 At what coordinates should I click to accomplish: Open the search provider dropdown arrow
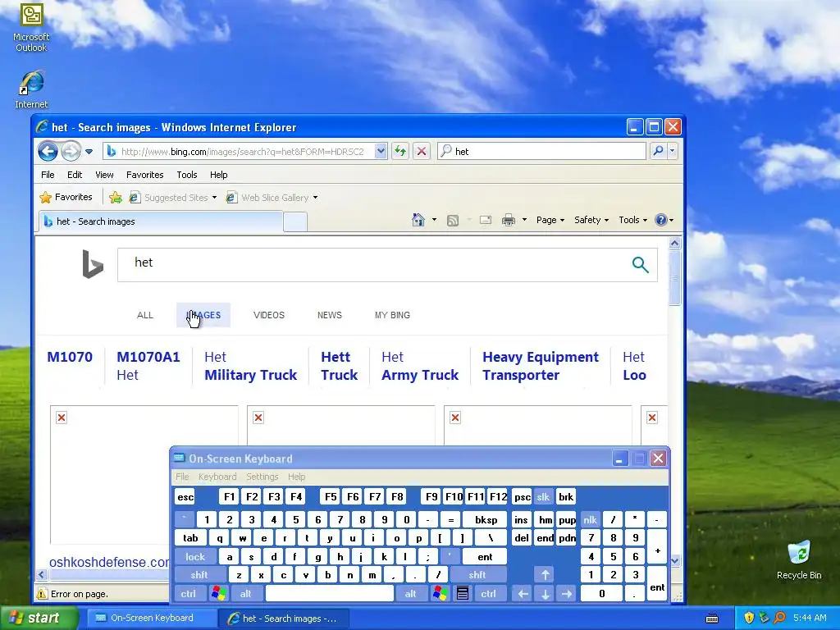click(673, 152)
